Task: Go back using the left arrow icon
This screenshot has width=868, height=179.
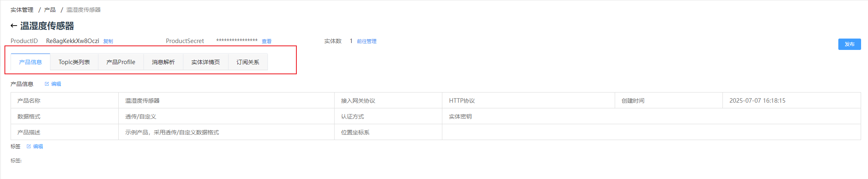Action: [x=13, y=26]
